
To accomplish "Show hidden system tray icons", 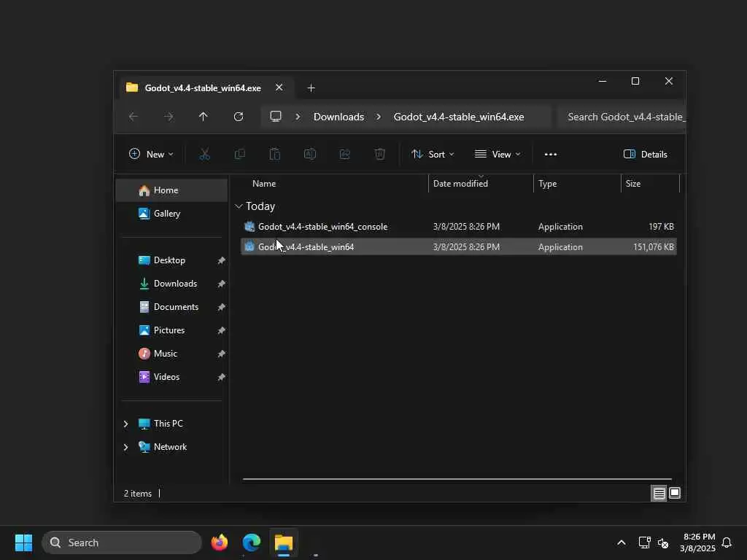I will (622, 542).
